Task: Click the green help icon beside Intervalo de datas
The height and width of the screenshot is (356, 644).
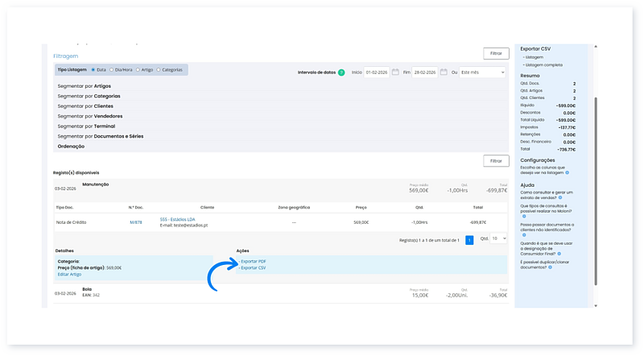Action: (341, 72)
